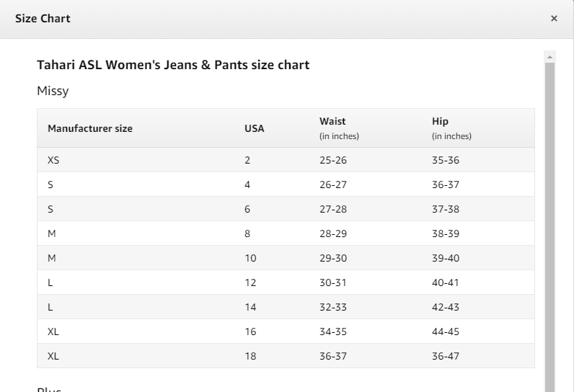Click the scrollbar up arrow
This screenshot has width=574, height=392.
click(x=549, y=57)
